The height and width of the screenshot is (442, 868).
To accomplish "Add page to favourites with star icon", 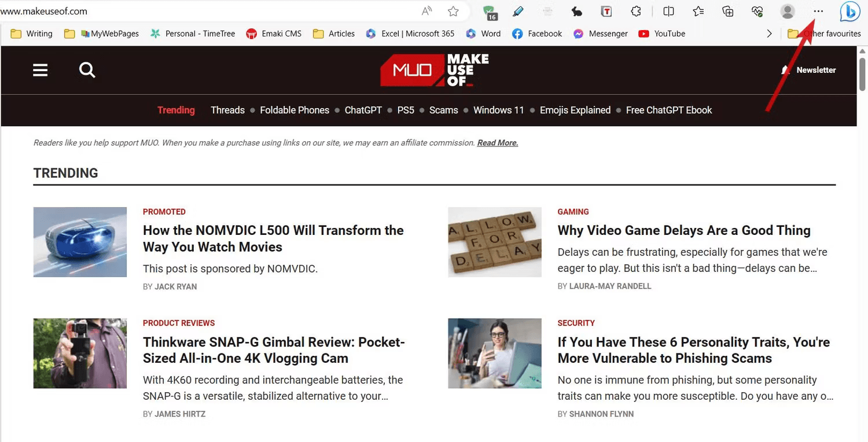I will [453, 11].
